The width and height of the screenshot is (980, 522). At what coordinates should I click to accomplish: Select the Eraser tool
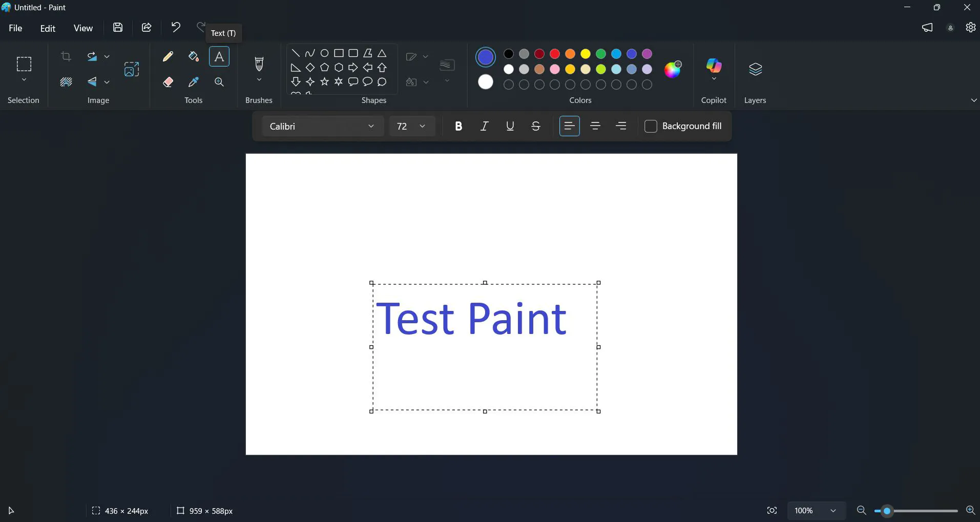(x=168, y=82)
